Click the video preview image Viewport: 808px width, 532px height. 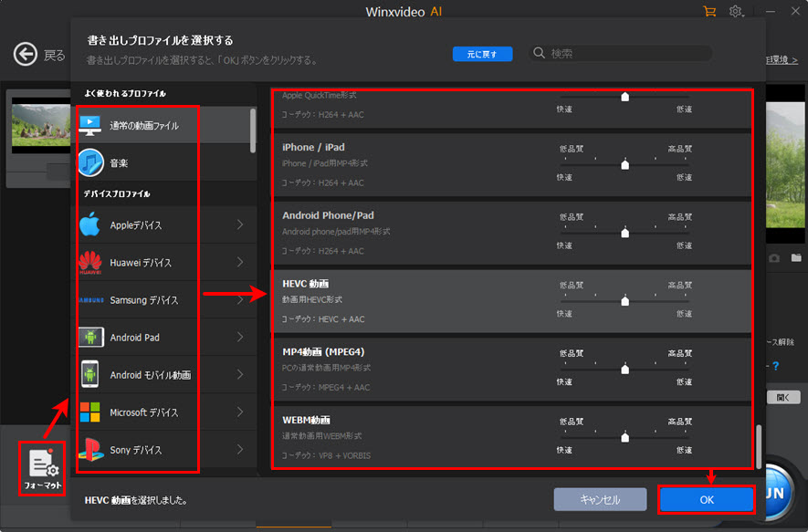point(786,165)
